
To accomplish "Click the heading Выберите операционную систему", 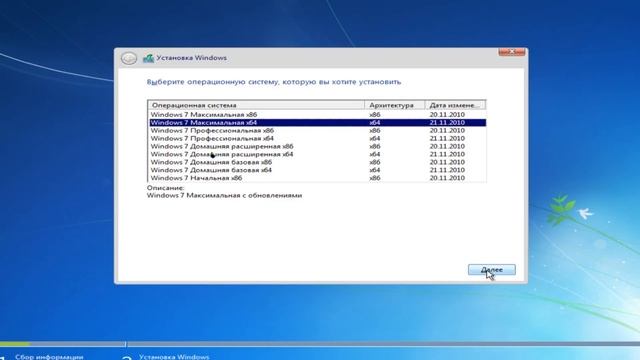I will [x=274, y=82].
